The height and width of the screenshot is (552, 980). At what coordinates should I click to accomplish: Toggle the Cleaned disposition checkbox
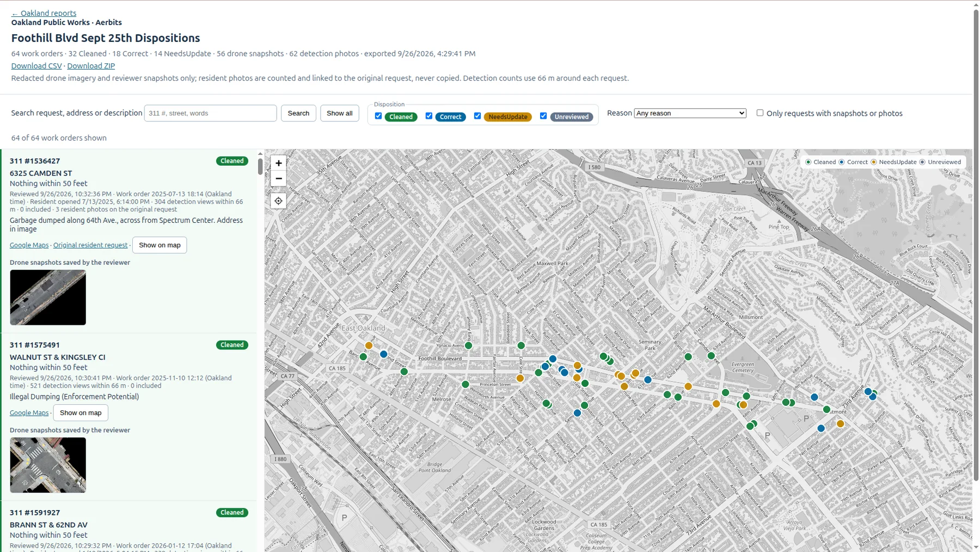[x=378, y=116]
